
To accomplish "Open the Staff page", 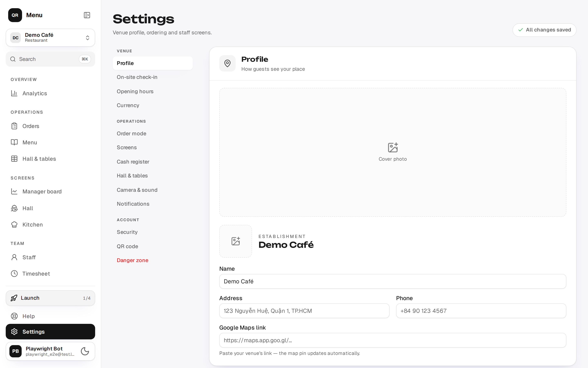I will coord(50,257).
